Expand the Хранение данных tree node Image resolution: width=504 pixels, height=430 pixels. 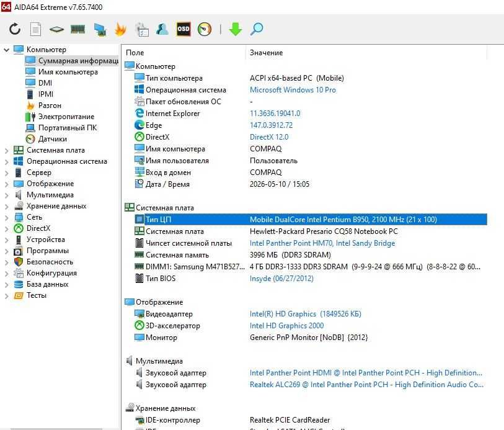pos(6,206)
